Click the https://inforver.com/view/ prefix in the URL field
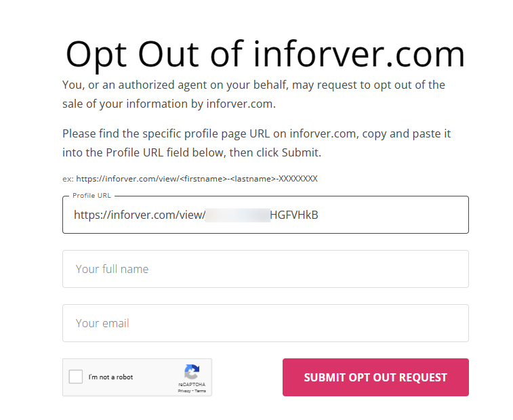The image size is (513, 420). point(139,215)
